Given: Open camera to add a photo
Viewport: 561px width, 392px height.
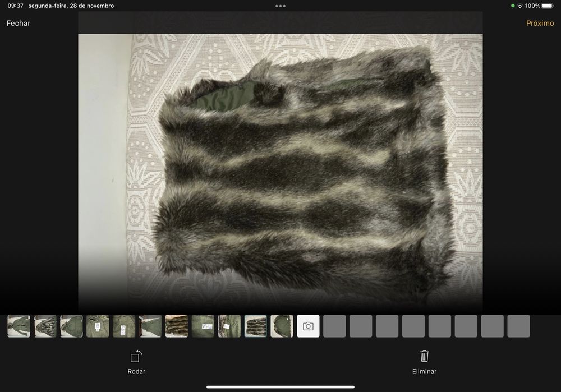Looking at the screenshot, I should pos(308,326).
